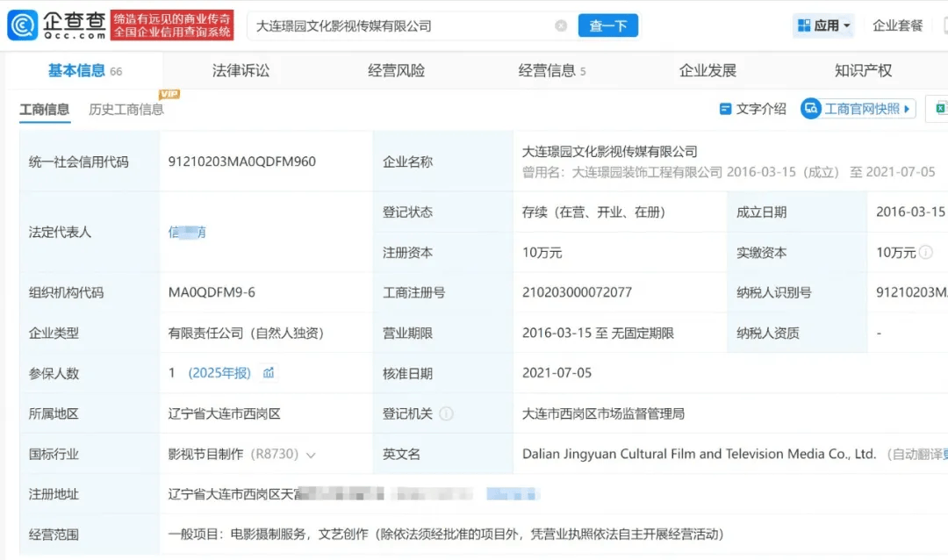The width and height of the screenshot is (948, 560).
Task: Click the legal representative name link
Action: click(187, 233)
